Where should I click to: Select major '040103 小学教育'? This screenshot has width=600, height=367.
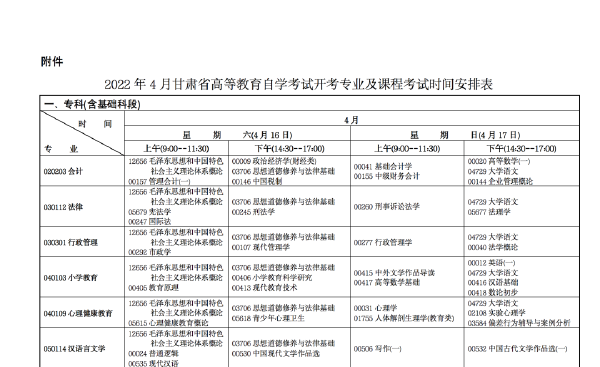70,277
